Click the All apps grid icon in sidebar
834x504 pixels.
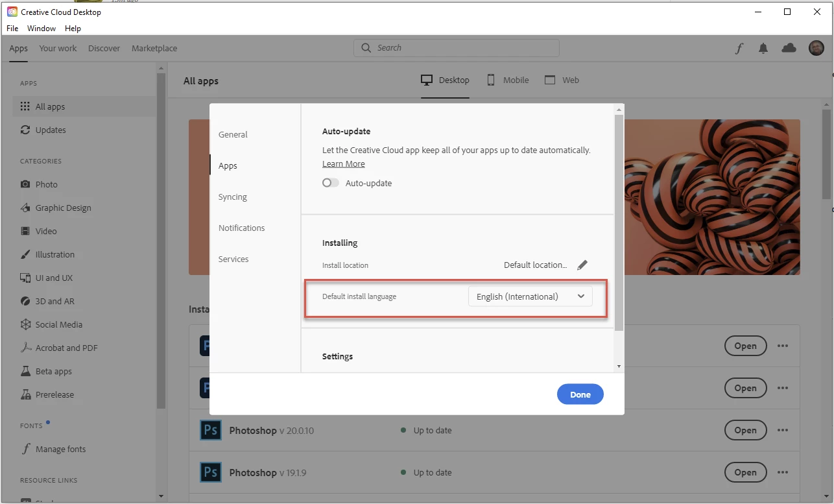[25, 106]
